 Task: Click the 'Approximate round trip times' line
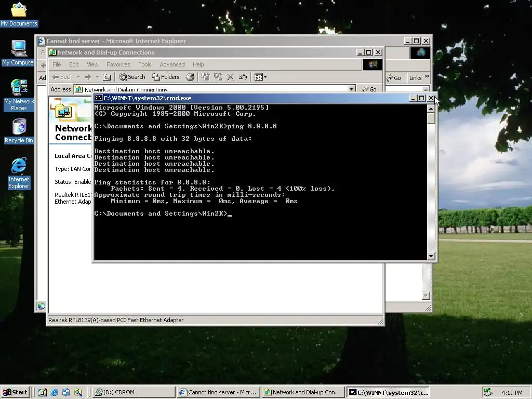(190, 195)
